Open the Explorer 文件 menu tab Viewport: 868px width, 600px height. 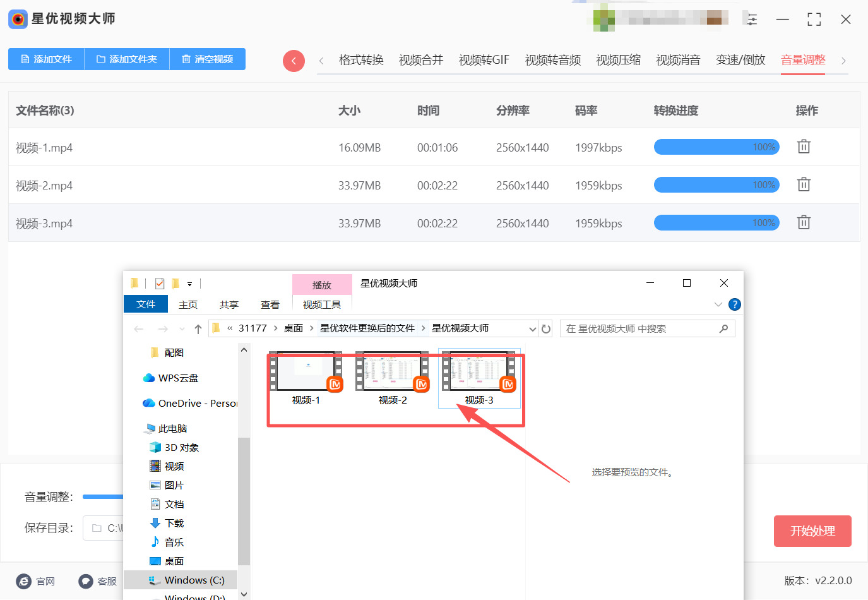click(x=146, y=304)
